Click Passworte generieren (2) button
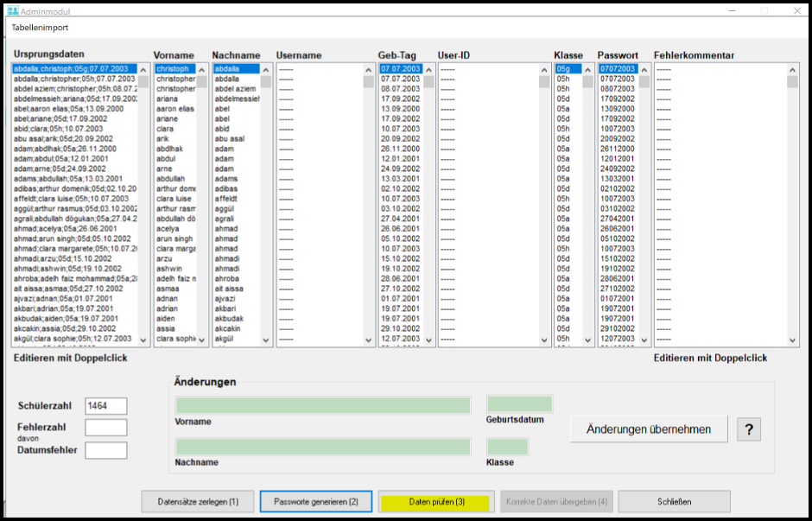Viewport: 812px width, 521px height. [x=316, y=501]
